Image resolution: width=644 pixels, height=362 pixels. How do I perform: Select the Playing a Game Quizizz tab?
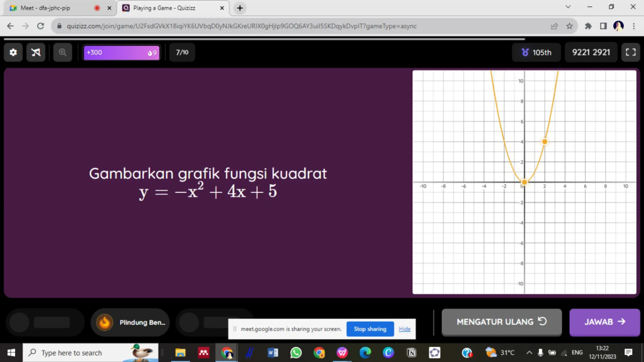(164, 8)
